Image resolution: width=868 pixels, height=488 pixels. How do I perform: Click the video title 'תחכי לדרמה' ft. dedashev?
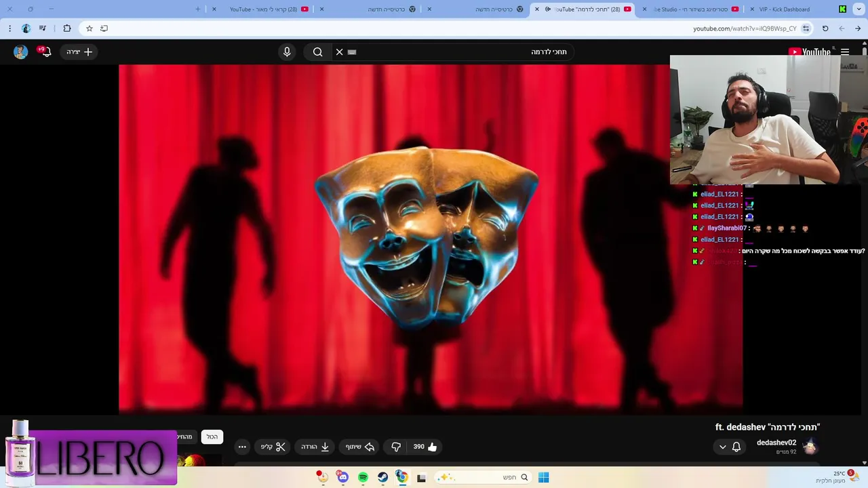[768, 427]
